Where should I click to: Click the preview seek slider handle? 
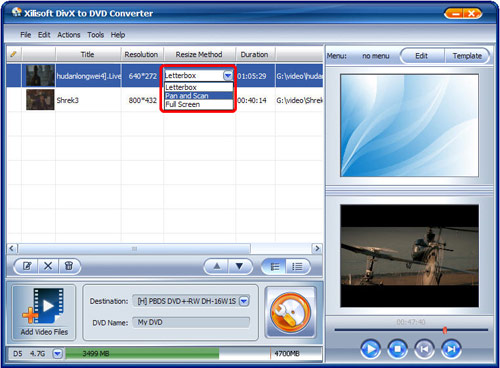[445, 330]
